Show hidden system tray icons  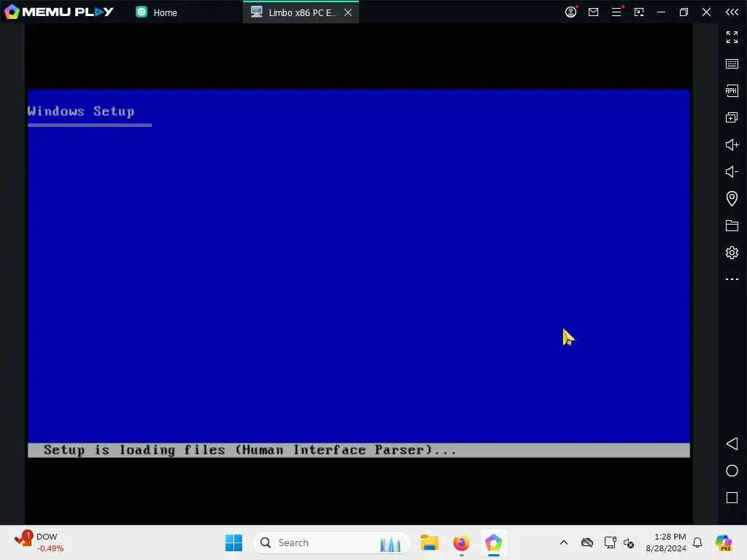point(564,542)
